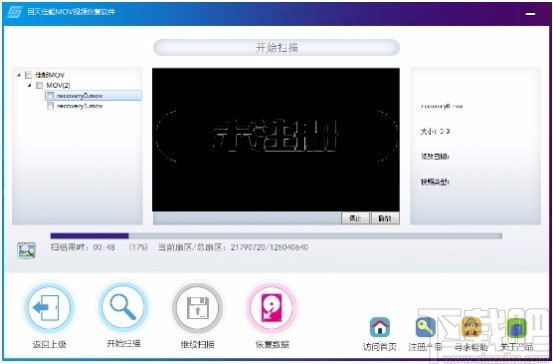
Task: Open 关于产品 green icon
Action: [x=516, y=327]
